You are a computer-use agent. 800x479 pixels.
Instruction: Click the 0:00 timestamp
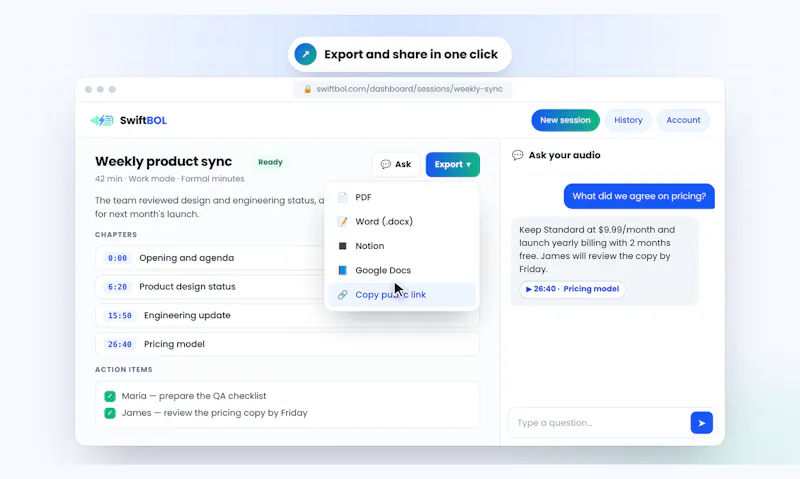[117, 258]
